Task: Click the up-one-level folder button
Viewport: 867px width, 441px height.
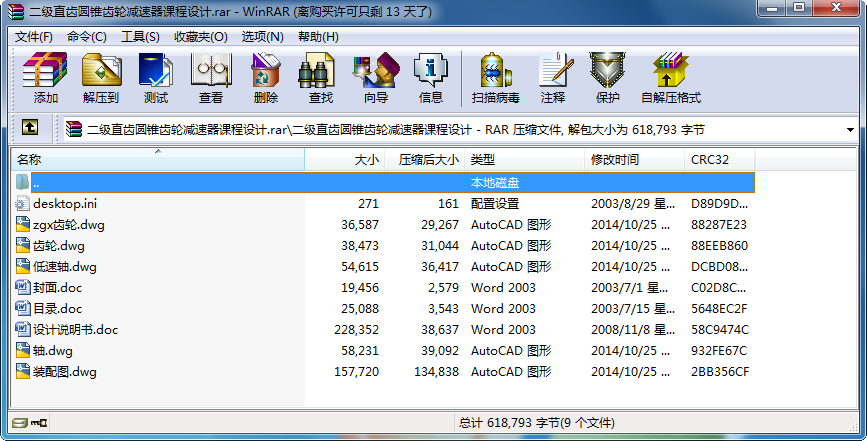Action: click(30, 128)
